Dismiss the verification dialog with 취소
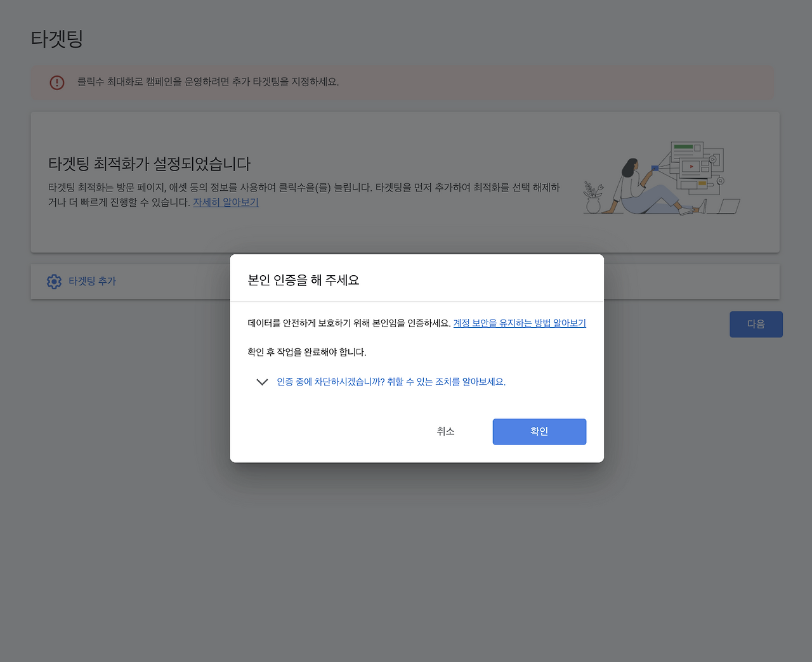This screenshot has height=662, width=812. tap(446, 431)
